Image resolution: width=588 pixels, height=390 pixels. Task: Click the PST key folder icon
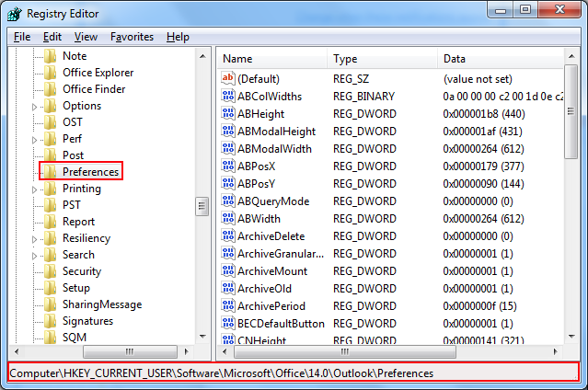(51, 205)
